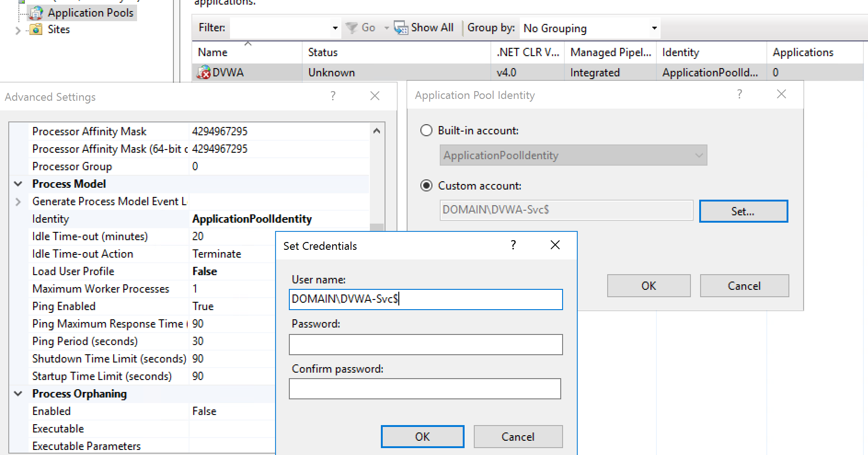This screenshot has height=455, width=868.
Task: Select the Maximum Worker Processes row
Action: click(152, 289)
